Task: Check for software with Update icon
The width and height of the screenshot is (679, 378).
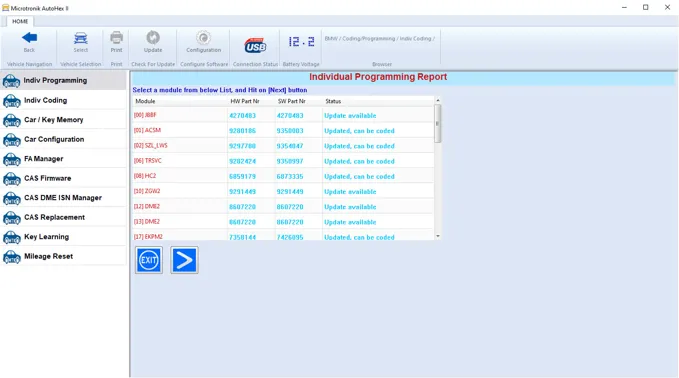Action: (153, 38)
